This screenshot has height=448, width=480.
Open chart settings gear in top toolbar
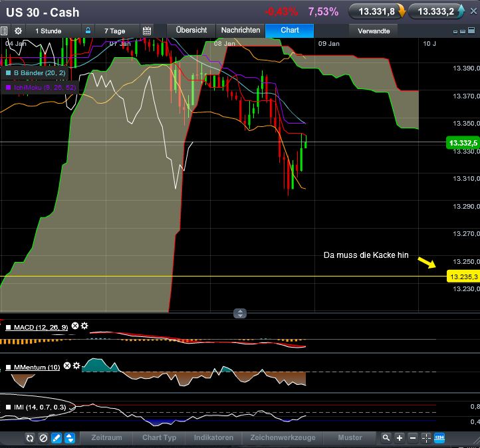click(18, 31)
